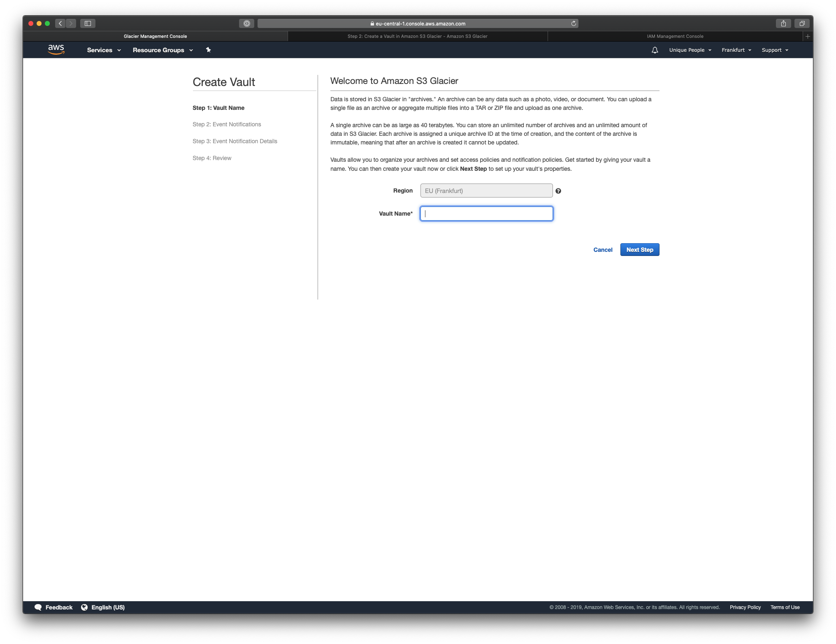The height and width of the screenshot is (644, 836).
Task: Open the Safari share icon
Action: coord(783,23)
